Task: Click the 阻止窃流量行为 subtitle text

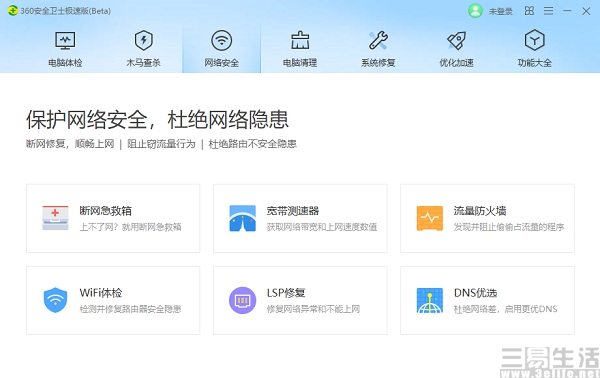Action: click(161, 144)
